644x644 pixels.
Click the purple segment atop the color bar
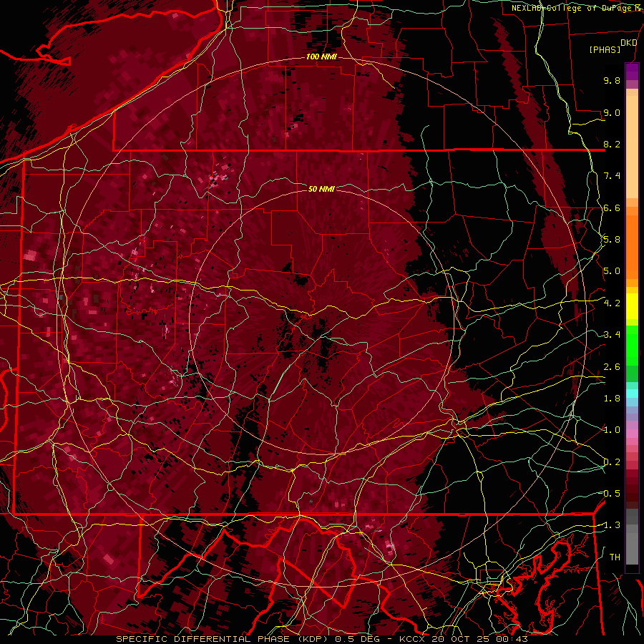click(x=632, y=72)
